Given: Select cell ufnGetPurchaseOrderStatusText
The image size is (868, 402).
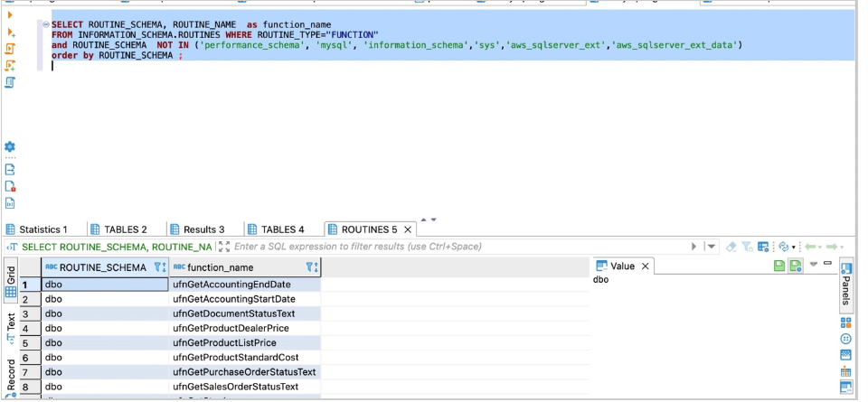Looking at the screenshot, I should click(x=245, y=372).
